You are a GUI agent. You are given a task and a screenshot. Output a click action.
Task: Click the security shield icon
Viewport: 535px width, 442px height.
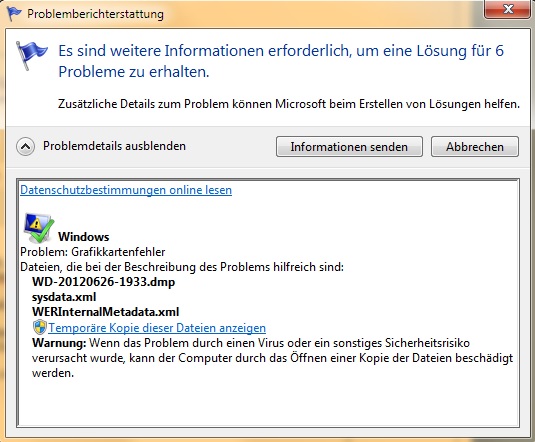pyautogui.click(x=40, y=327)
